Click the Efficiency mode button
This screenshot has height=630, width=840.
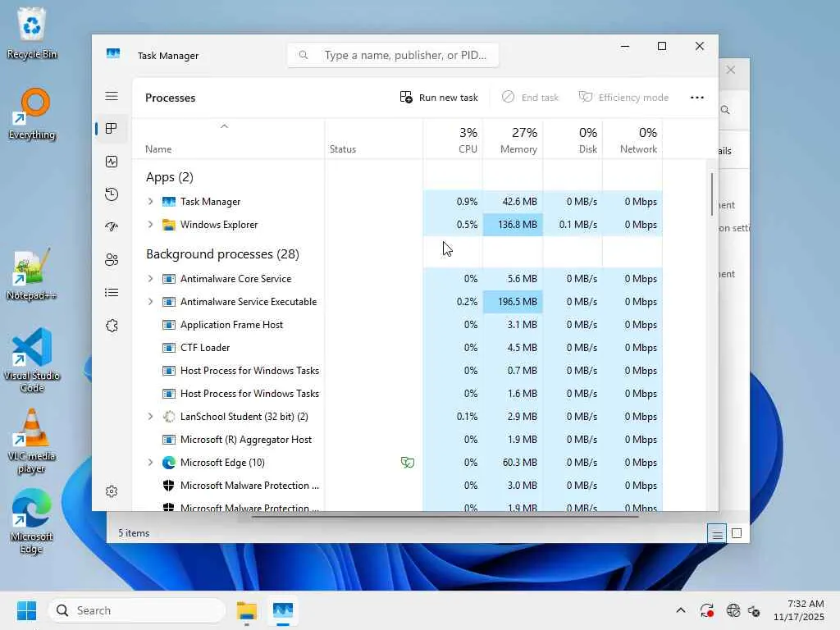[x=624, y=98]
